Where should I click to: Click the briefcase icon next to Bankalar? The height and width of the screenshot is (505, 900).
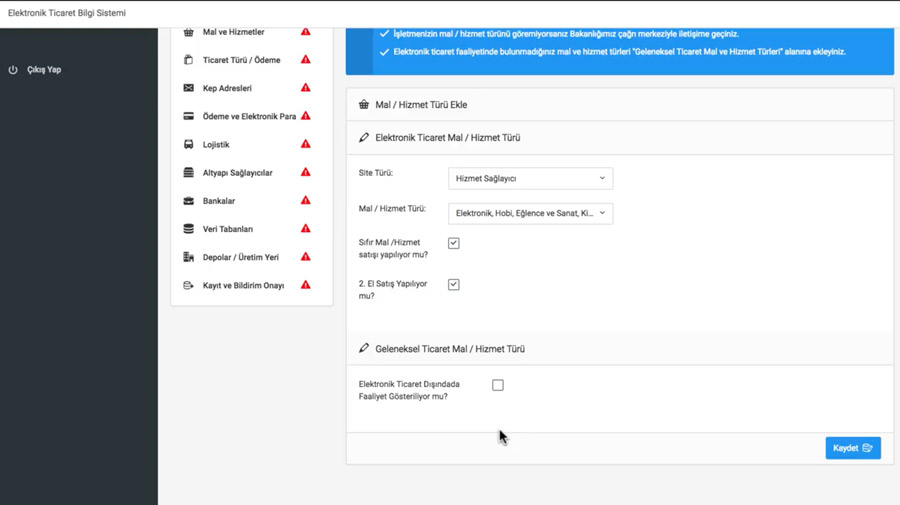point(188,201)
